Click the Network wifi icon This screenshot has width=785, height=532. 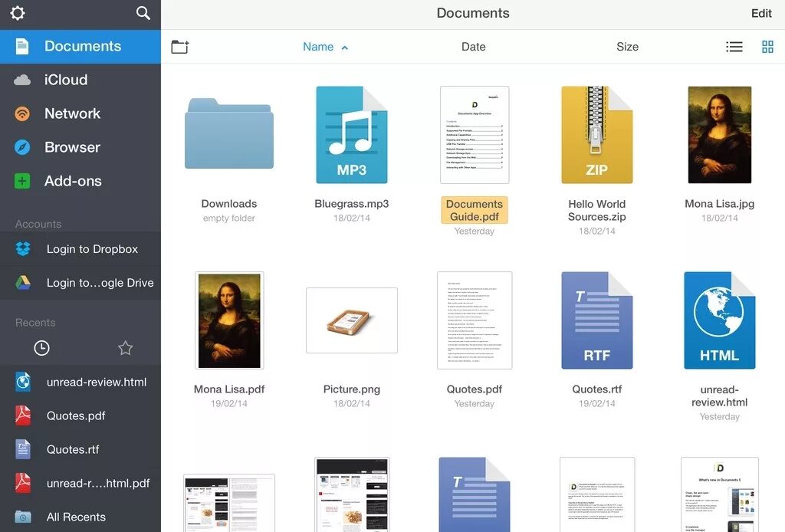click(22, 113)
